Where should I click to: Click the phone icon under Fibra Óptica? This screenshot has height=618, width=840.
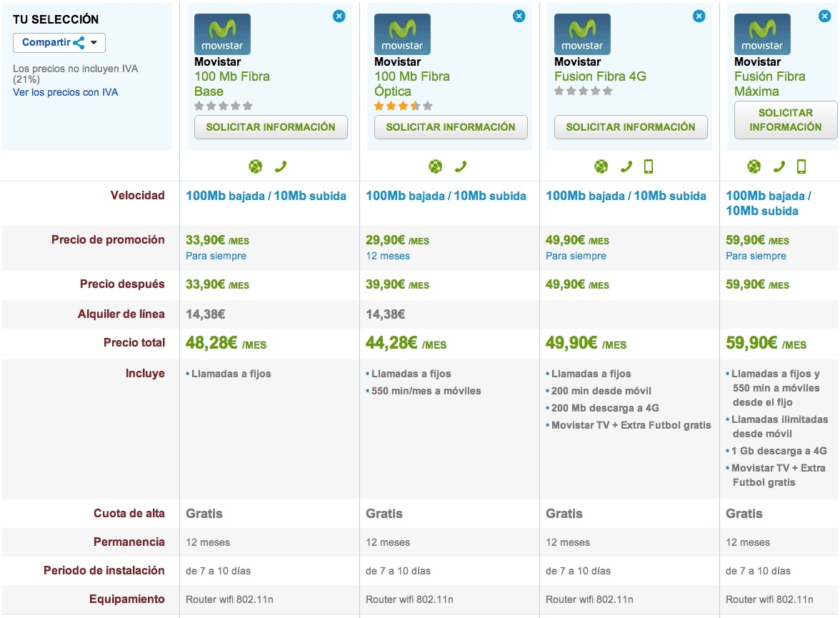click(461, 166)
